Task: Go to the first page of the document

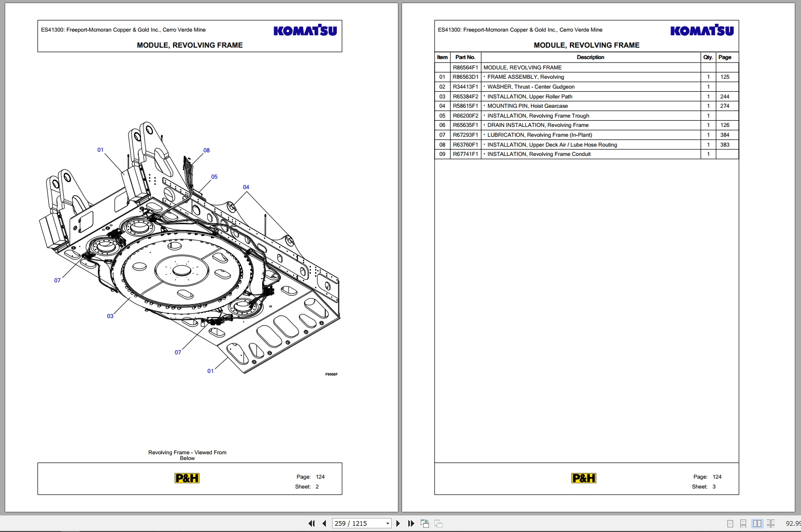Action: 311,523
